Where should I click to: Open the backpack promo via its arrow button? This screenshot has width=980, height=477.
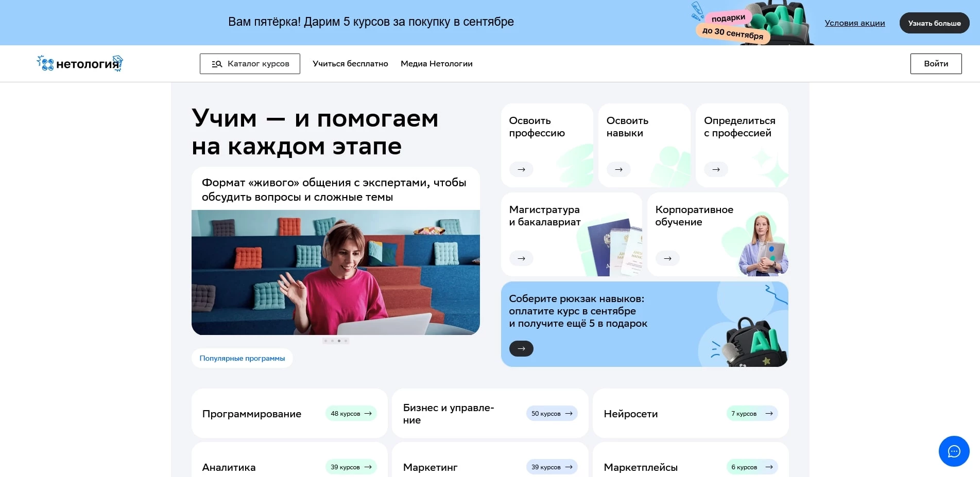[521, 348]
